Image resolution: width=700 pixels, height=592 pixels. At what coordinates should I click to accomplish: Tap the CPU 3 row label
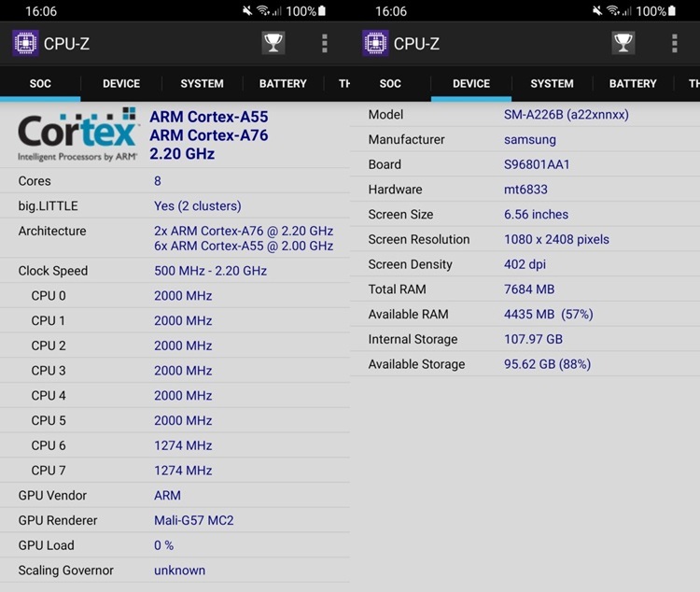click(x=49, y=371)
